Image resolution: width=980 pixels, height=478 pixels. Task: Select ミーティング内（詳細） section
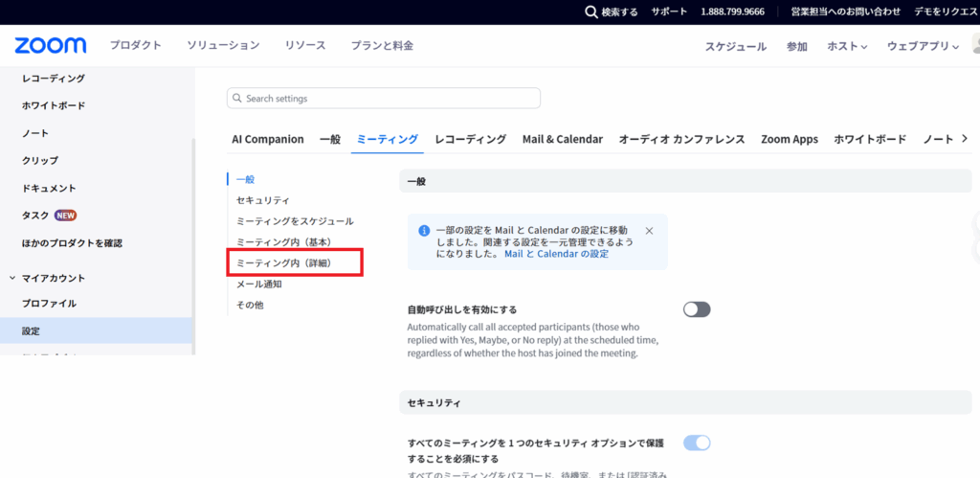283,263
